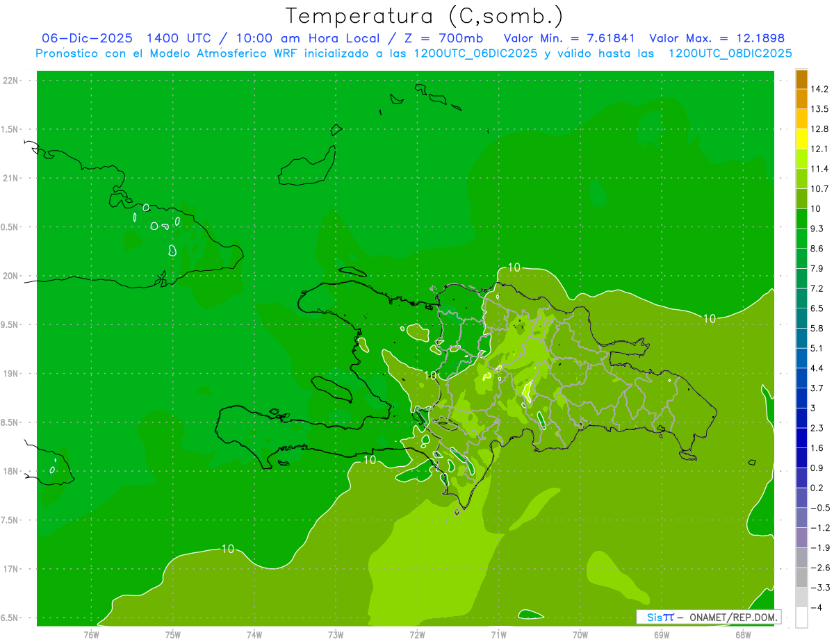Click the '14.2' legend value
Viewport: 834px width, 644px height.
[820, 89]
